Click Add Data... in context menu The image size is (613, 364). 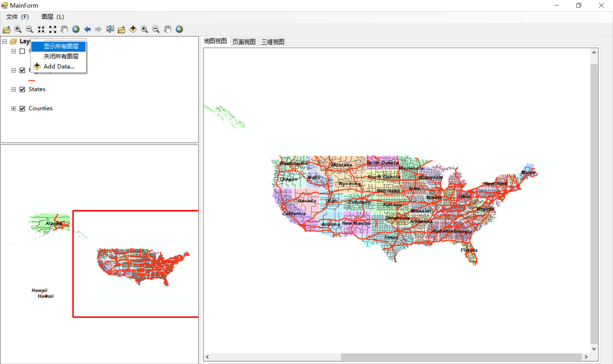coord(59,66)
